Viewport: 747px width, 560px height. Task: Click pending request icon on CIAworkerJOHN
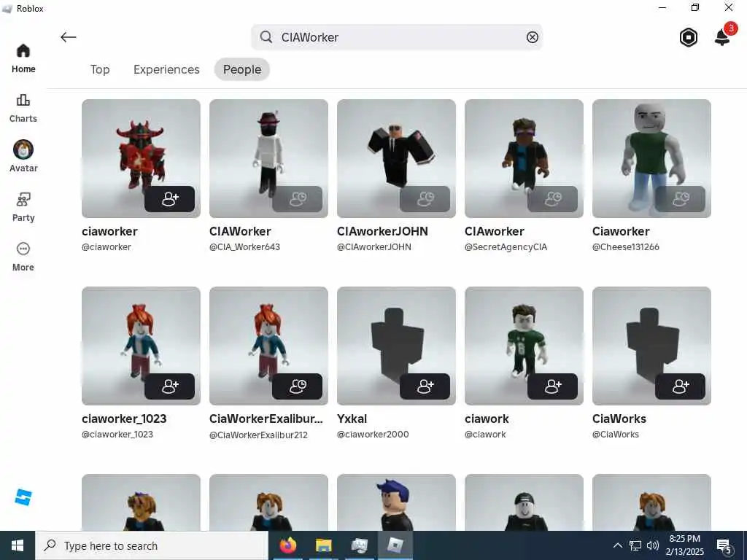tap(425, 198)
